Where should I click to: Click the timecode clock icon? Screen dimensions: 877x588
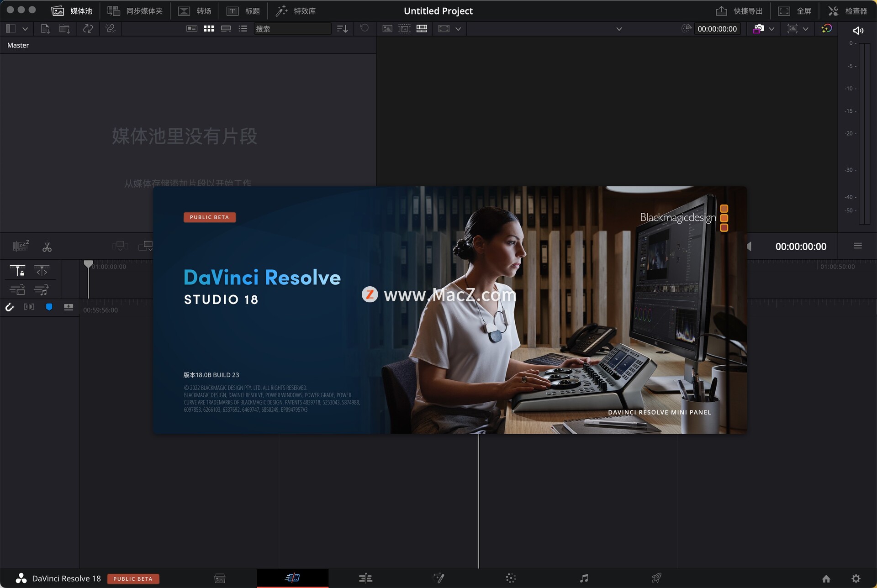coord(686,29)
